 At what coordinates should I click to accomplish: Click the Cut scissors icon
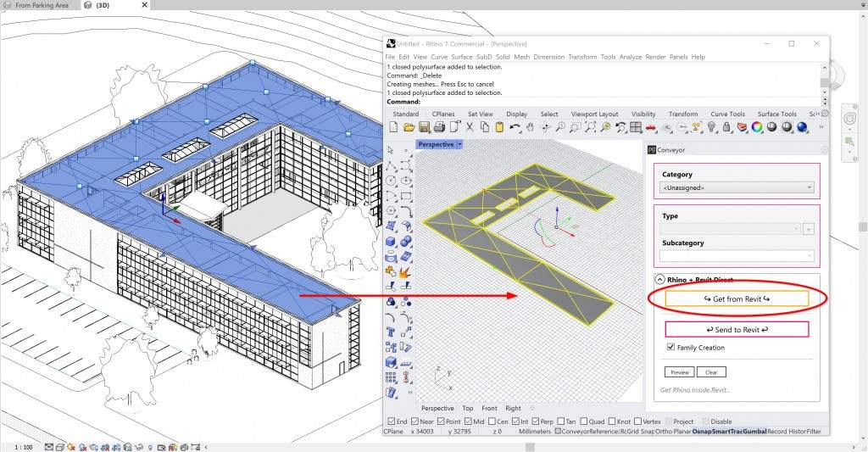coord(470,127)
